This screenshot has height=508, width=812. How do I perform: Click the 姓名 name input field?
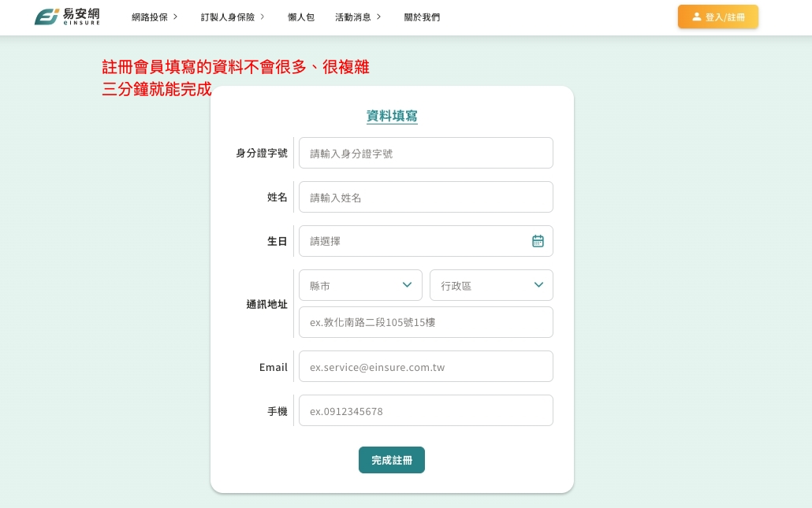tap(426, 197)
